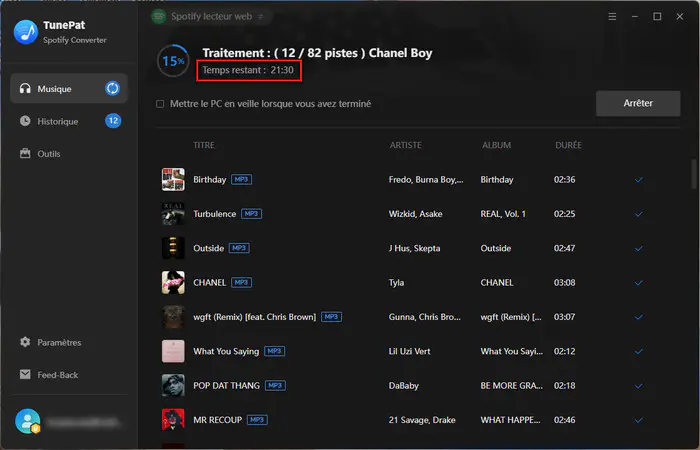Switch source via Spotify lecteur web selector
Image resolution: width=700 pixels, height=450 pixels.
pyautogui.click(x=212, y=17)
